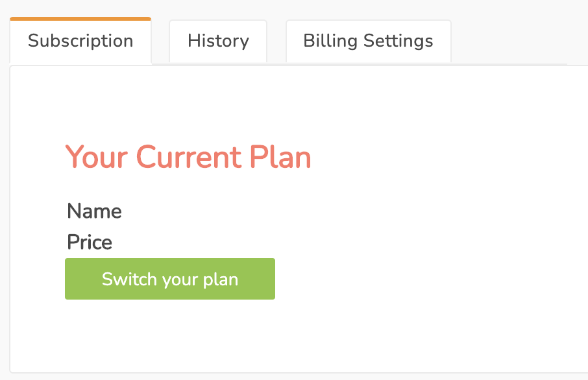Viewport: 588px width, 380px height.
Task: Click the plan Price field row
Action: (90, 242)
